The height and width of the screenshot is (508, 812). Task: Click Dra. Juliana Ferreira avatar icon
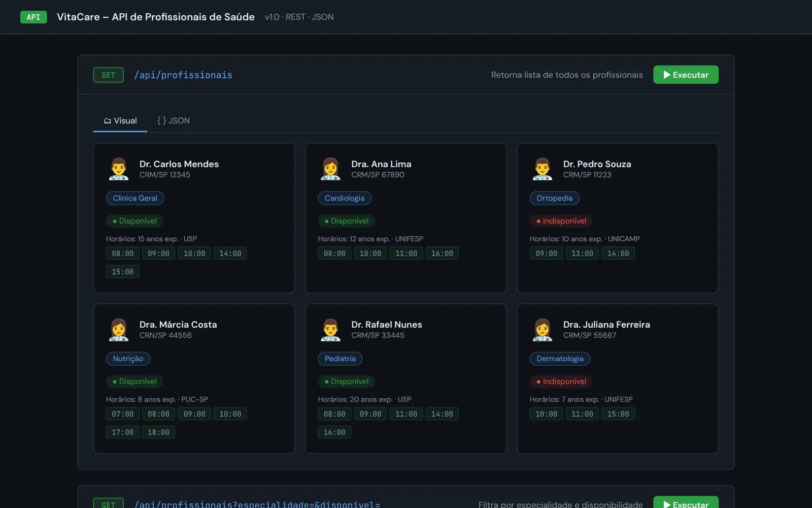pos(543,329)
